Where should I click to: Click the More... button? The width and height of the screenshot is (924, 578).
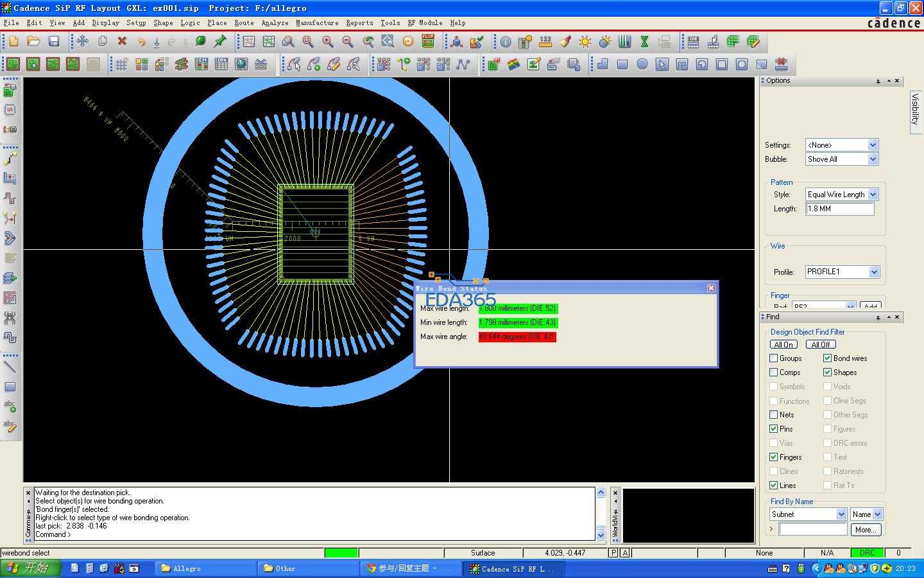(865, 530)
